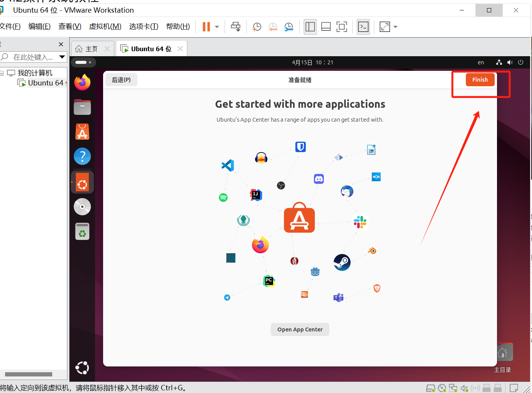Collapse the 我的计算机 tree node
The height and width of the screenshot is (393, 532).
(x=2, y=73)
